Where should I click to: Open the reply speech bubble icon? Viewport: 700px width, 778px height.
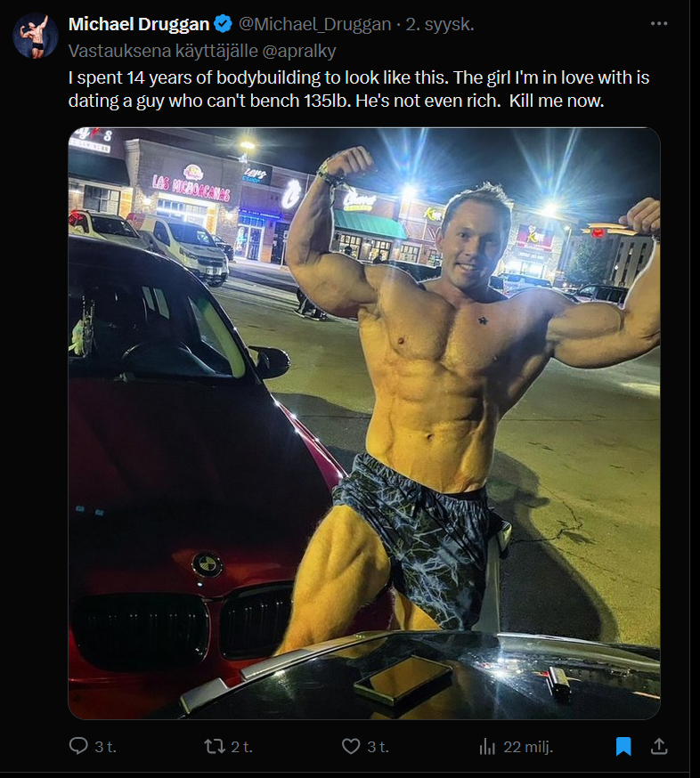pyautogui.click(x=78, y=746)
